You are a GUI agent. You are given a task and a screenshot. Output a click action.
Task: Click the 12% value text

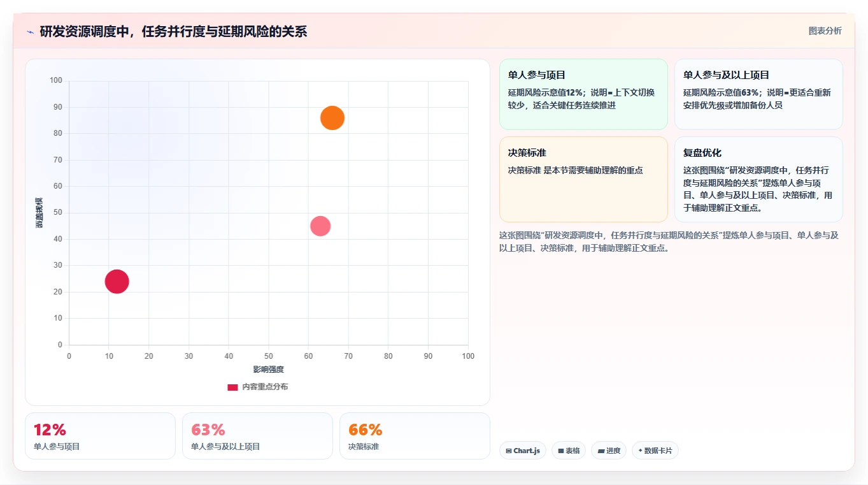(50, 430)
